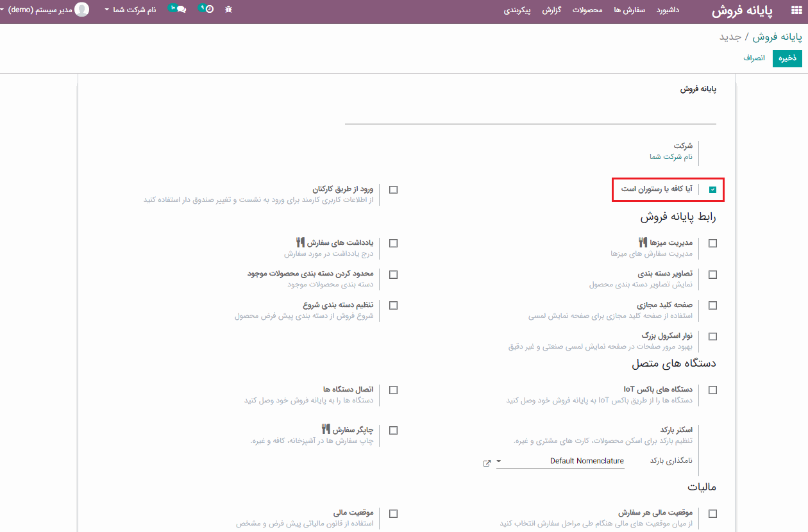
Task: Open the apps grid menu
Action: click(796, 10)
